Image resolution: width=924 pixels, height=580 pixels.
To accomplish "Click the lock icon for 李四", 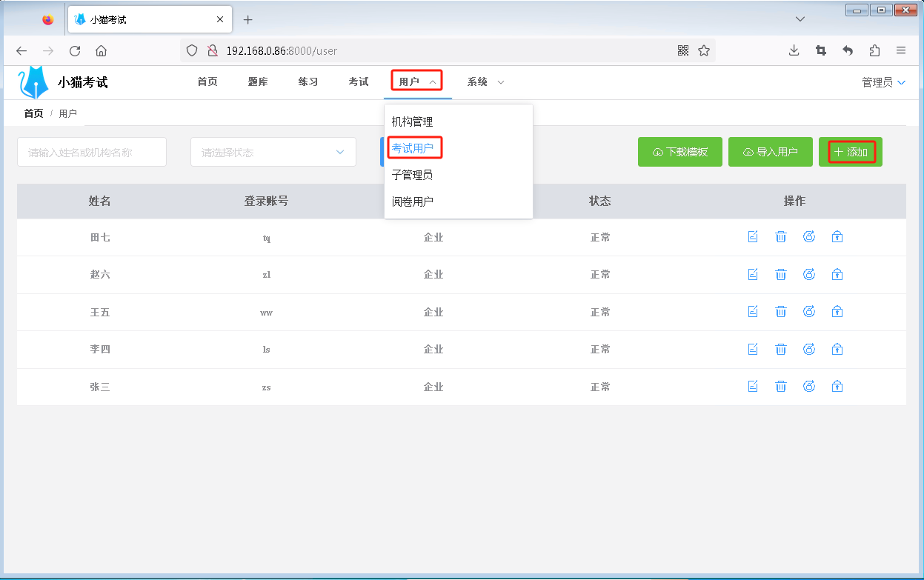I will (837, 349).
